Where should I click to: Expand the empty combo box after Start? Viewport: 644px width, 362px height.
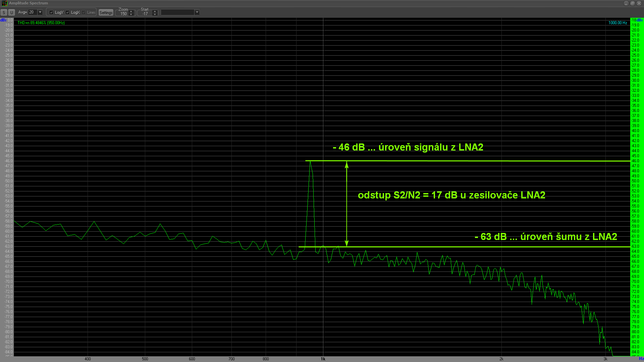pos(197,12)
